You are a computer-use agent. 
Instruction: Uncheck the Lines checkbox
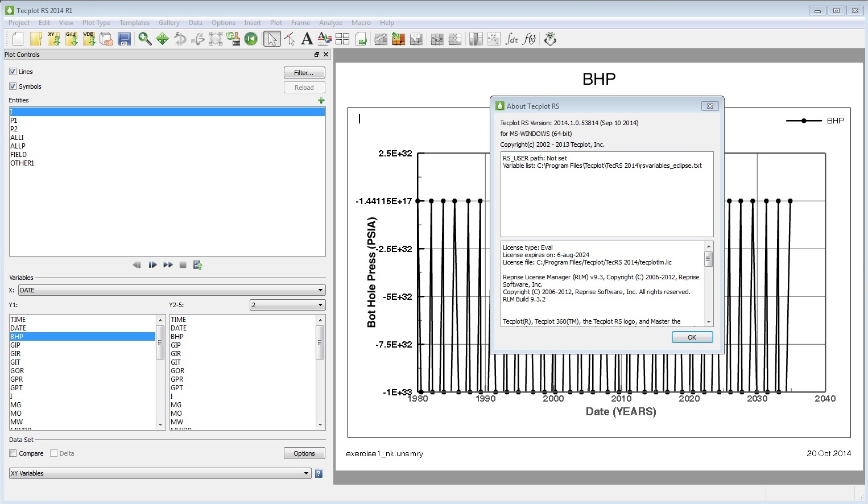(13, 72)
